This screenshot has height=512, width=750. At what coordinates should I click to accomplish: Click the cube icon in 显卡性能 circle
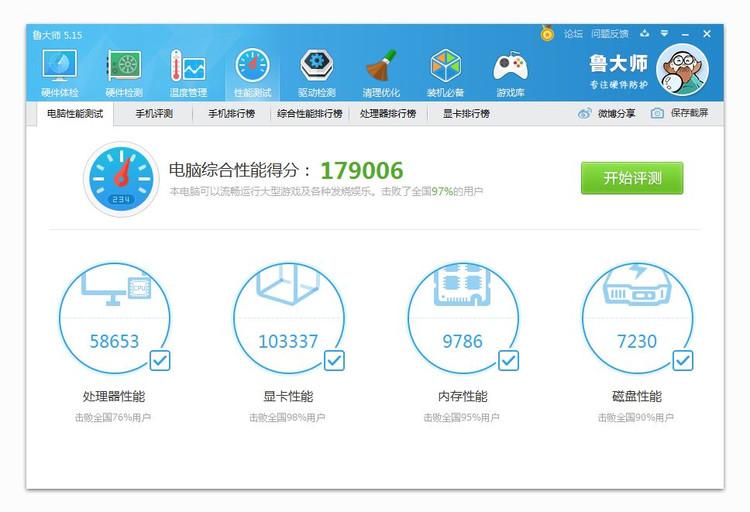pos(288,285)
